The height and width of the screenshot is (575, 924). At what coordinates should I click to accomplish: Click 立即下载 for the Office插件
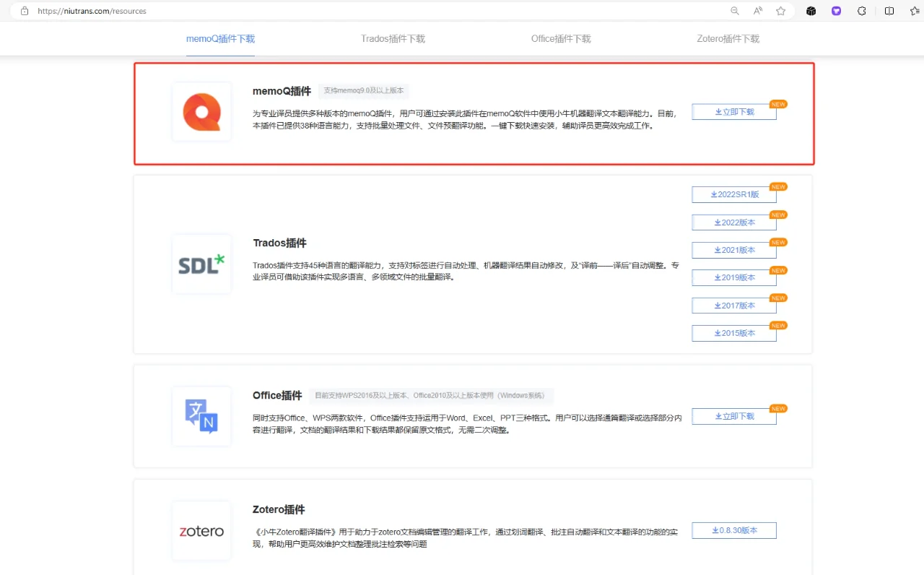734,416
